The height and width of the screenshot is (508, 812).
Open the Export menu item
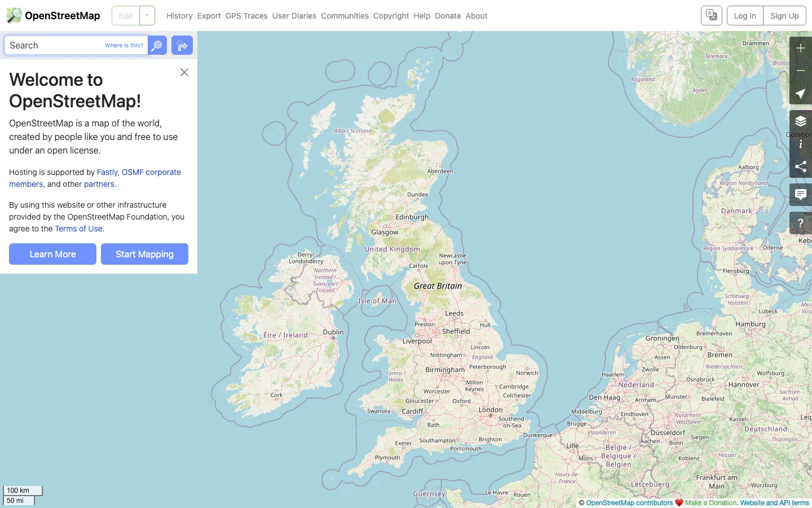coord(209,16)
